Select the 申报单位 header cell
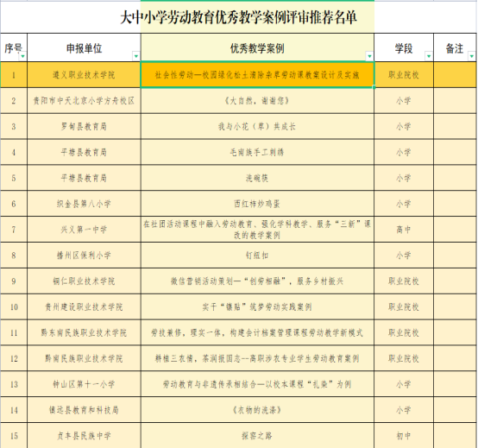This screenshot has width=478, height=448. pyautogui.click(x=85, y=47)
